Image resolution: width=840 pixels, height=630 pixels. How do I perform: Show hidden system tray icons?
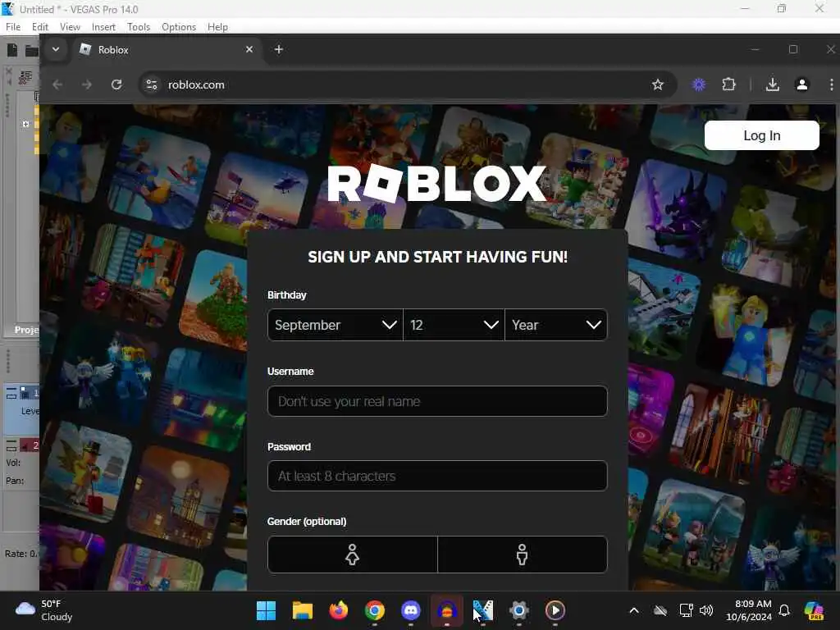(x=634, y=610)
